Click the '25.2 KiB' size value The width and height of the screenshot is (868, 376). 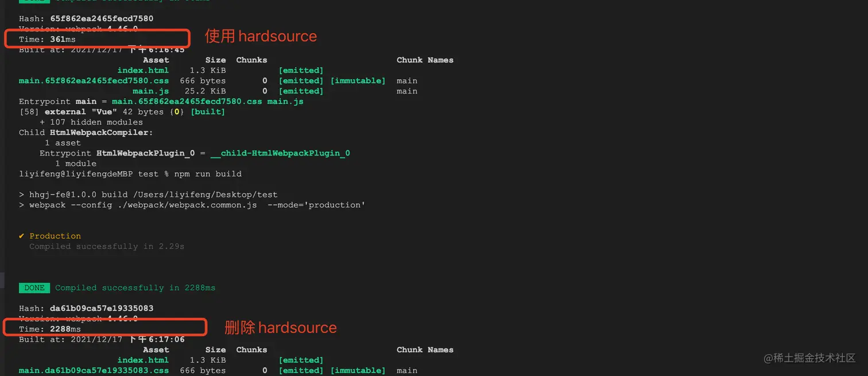pyautogui.click(x=205, y=91)
